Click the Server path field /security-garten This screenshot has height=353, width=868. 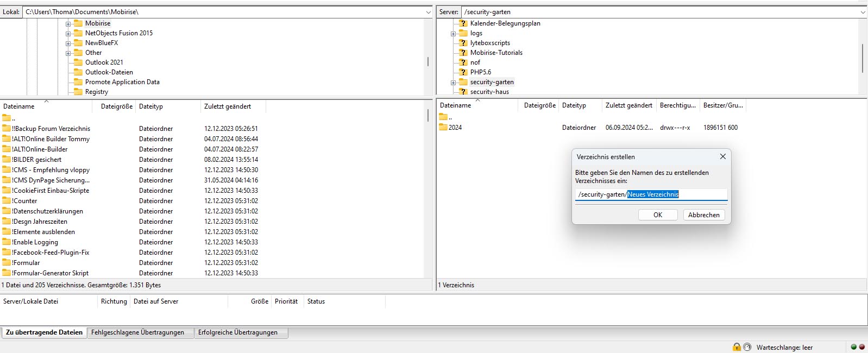click(x=660, y=12)
